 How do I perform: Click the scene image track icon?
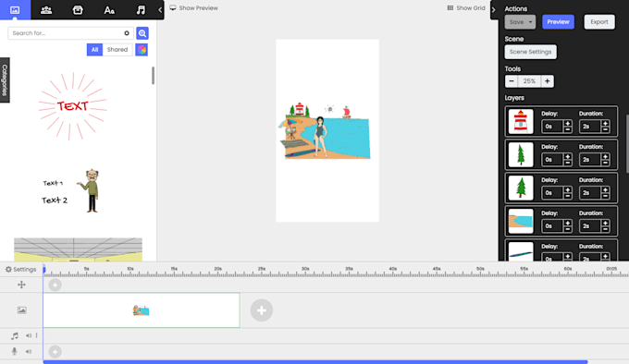(21, 310)
